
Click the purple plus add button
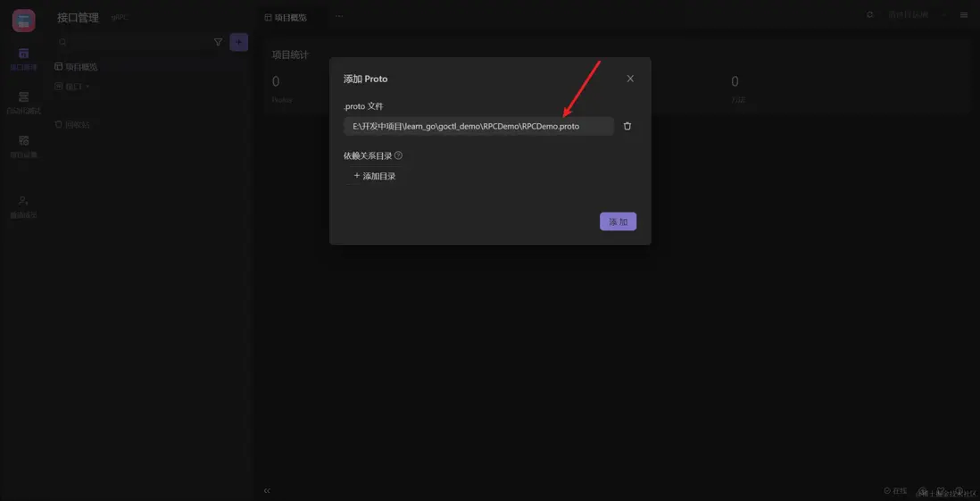click(238, 42)
